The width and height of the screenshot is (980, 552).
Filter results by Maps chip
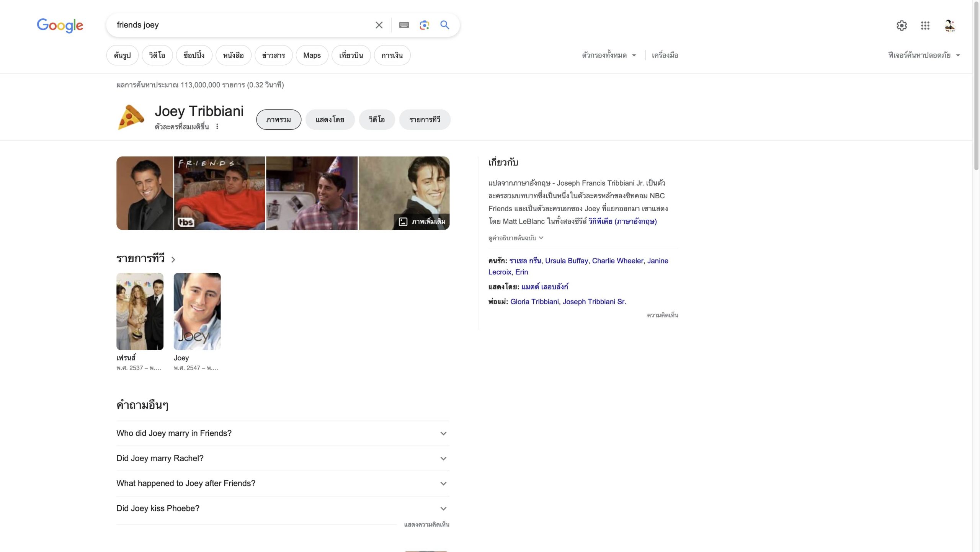click(x=312, y=56)
